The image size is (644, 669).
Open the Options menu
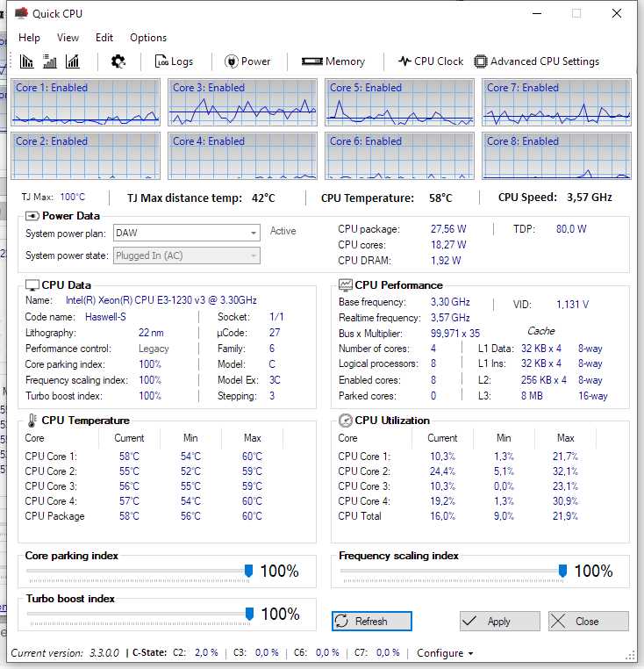(x=148, y=38)
